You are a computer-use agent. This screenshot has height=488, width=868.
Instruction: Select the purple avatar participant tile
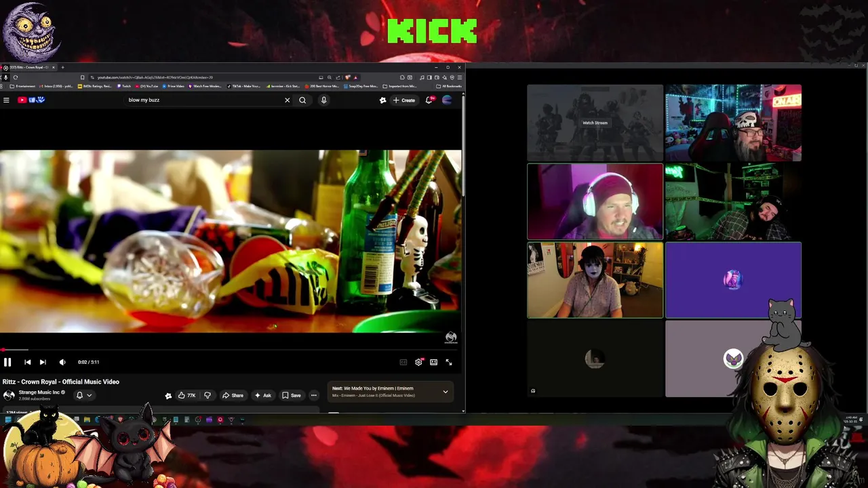(733, 280)
